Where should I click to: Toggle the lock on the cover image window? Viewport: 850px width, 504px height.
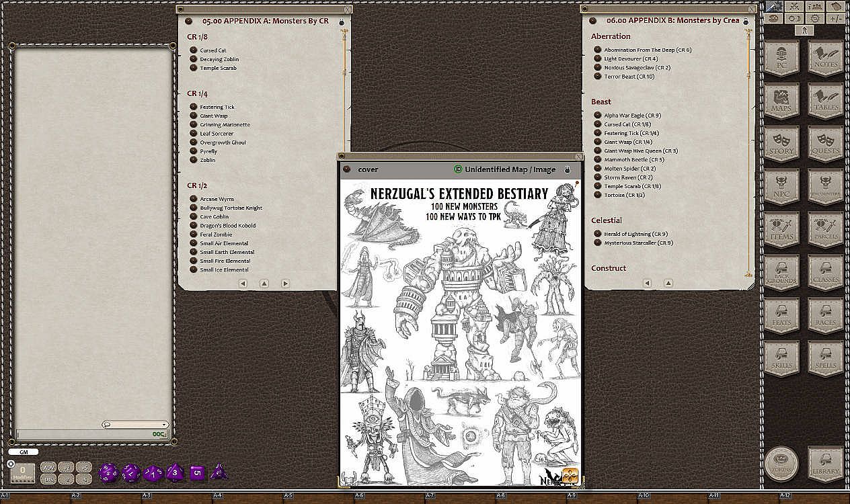568,170
